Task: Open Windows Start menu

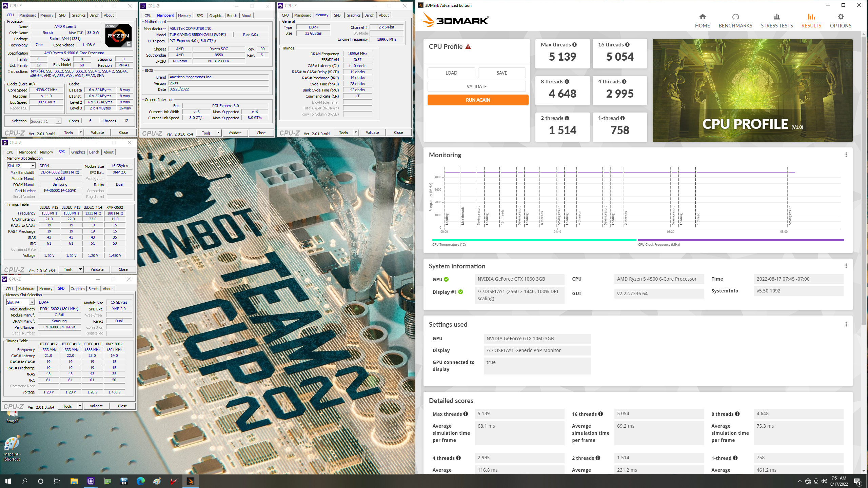Action: 8,481
